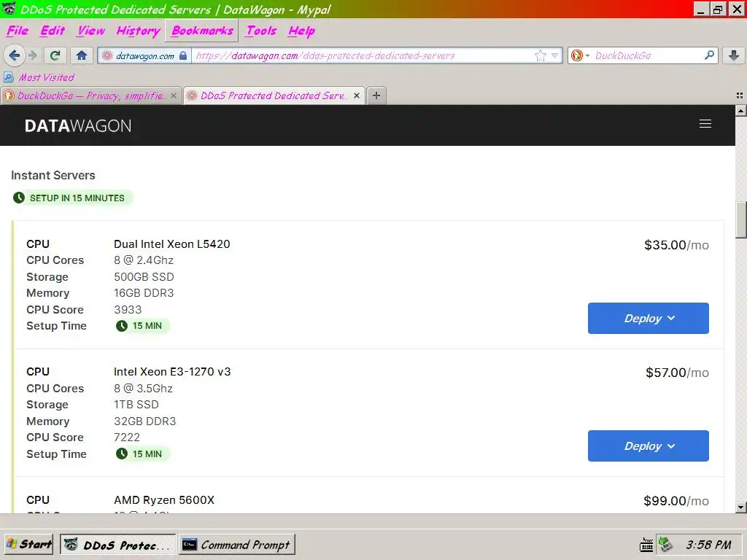Show all tabs list icon

point(740,96)
